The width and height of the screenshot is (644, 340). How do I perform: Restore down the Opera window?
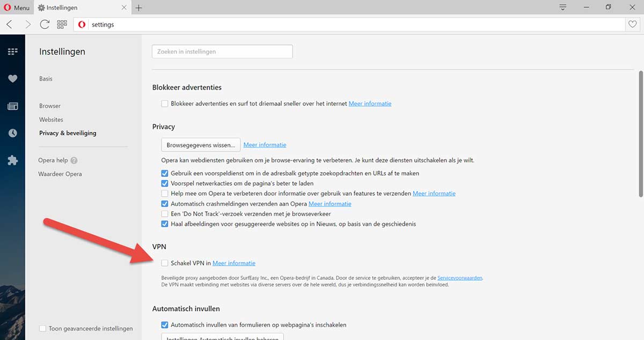609,7
